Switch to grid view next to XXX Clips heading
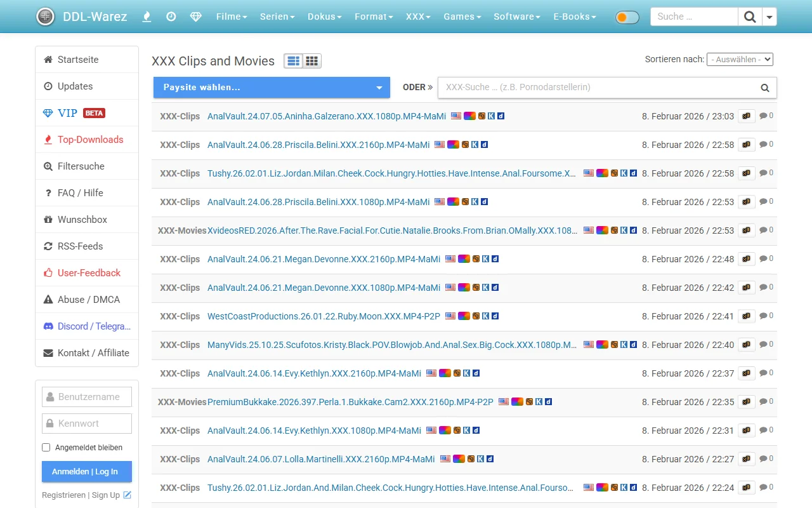812x508 pixels. tap(311, 60)
